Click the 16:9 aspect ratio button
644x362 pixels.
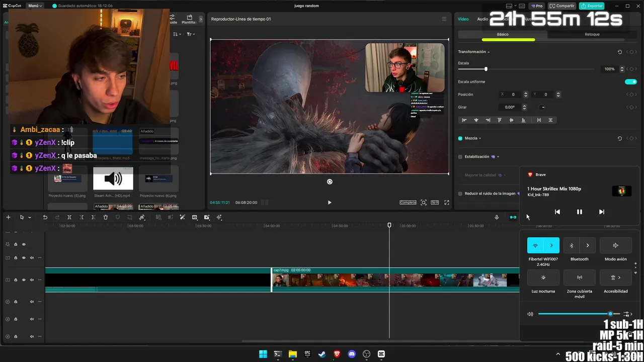click(435, 203)
